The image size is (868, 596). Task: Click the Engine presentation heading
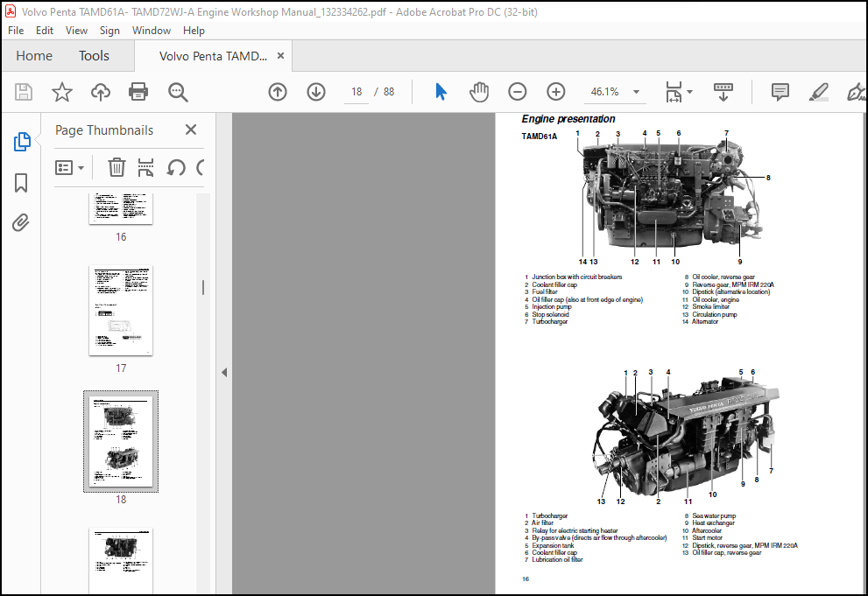568,119
